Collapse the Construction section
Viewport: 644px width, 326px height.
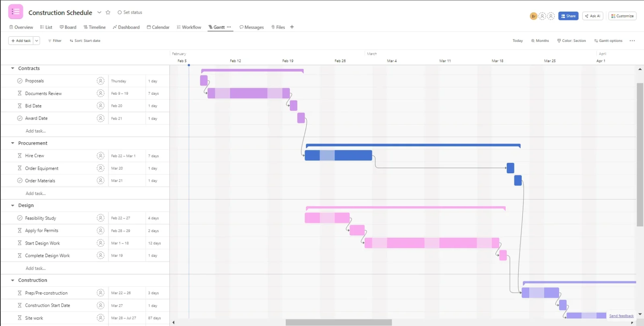coord(12,280)
